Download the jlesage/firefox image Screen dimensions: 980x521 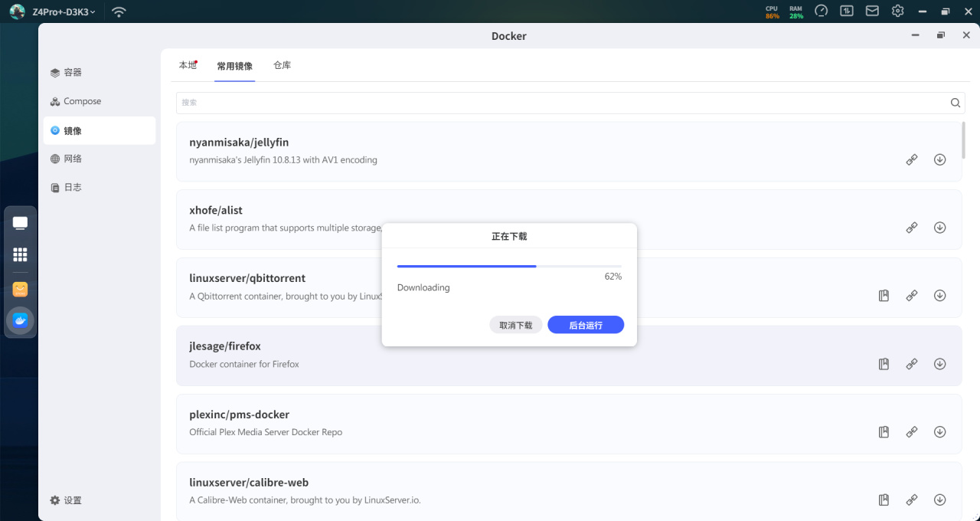pos(940,364)
